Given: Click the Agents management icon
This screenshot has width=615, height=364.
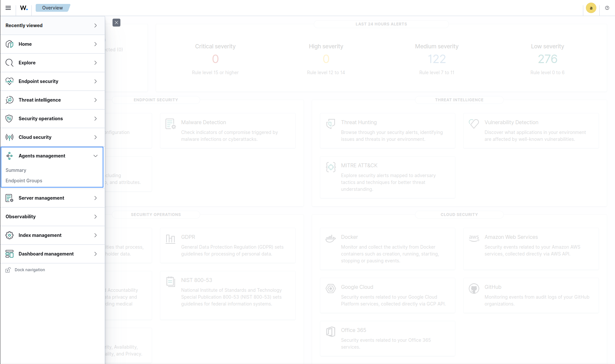Looking at the screenshot, I should (9, 156).
